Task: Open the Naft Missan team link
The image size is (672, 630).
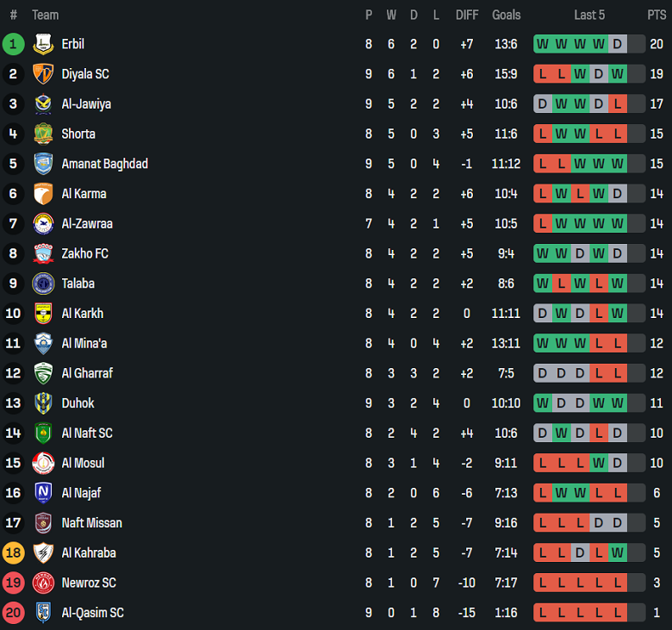Action: pos(91,523)
